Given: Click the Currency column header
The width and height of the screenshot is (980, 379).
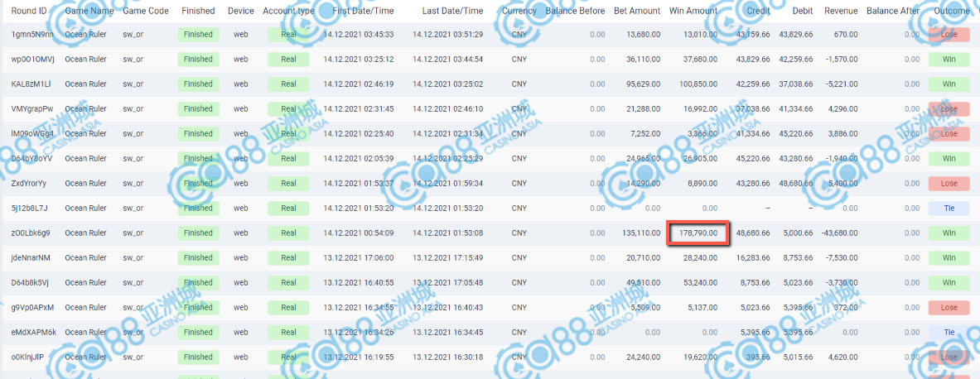Looking at the screenshot, I should pyautogui.click(x=519, y=11).
